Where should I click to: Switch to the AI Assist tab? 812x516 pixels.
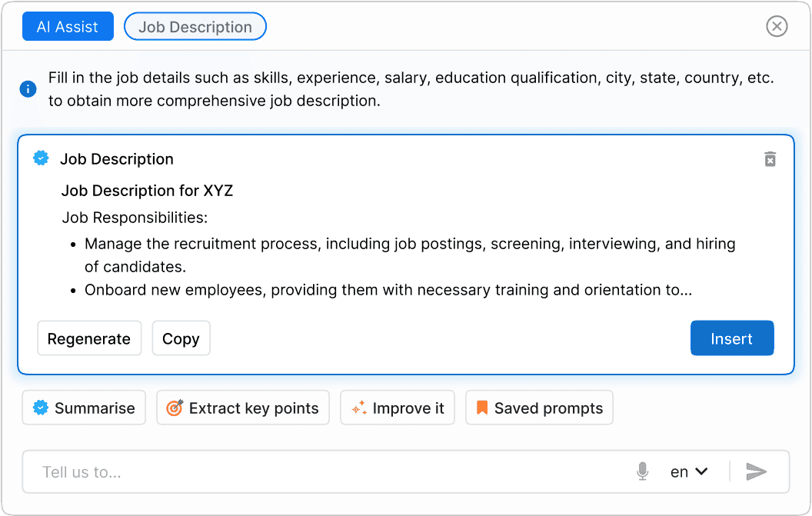(68, 27)
